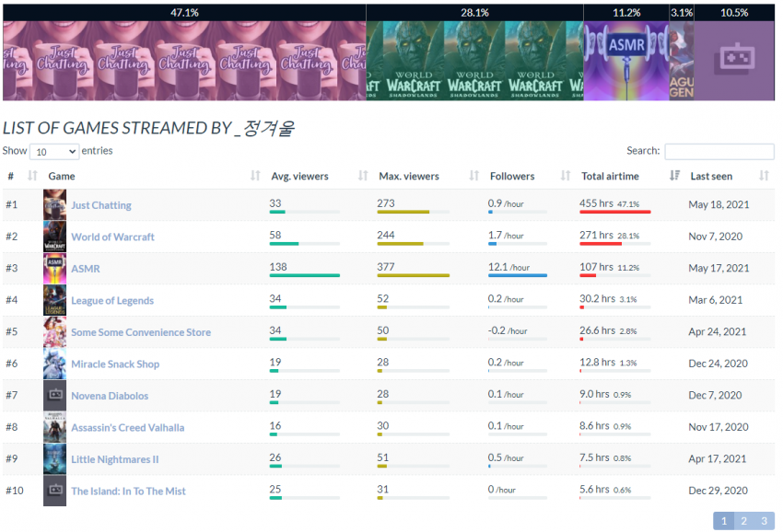Open the ASMR game link
The height and width of the screenshot is (532, 783).
(86, 269)
